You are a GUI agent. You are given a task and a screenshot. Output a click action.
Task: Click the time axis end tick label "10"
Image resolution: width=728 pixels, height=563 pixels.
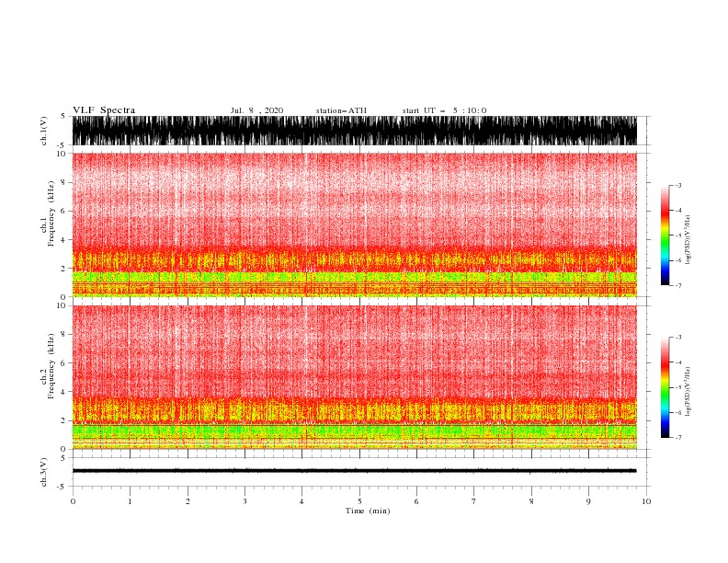(646, 501)
